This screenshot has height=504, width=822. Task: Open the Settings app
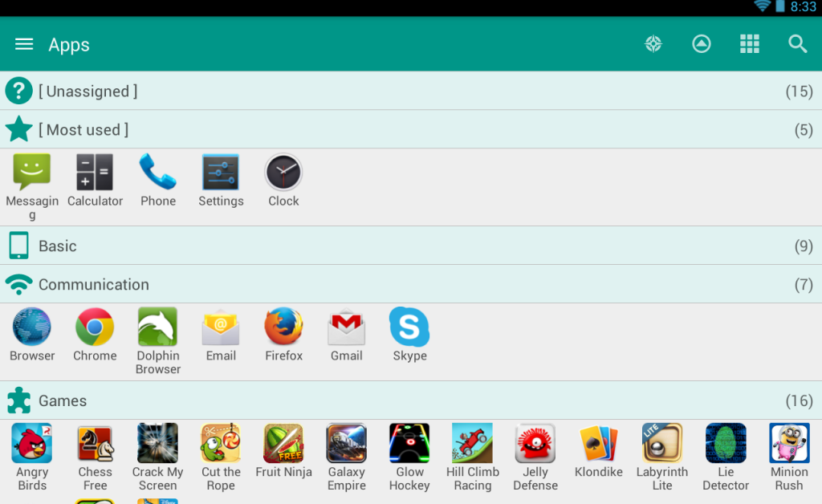(x=221, y=181)
